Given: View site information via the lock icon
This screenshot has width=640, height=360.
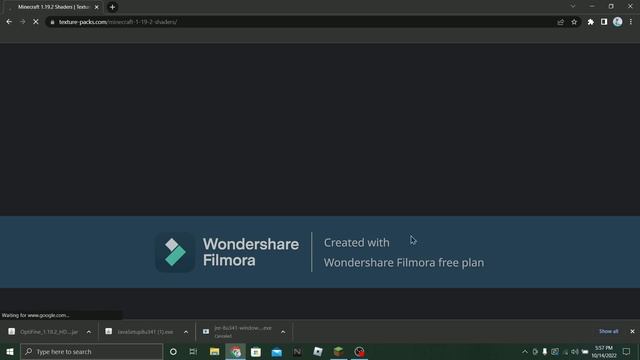Looking at the screenshot, I should [52, 22].
